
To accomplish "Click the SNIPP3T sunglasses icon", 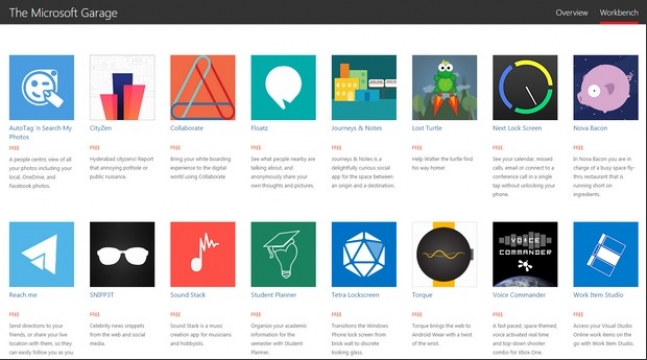I will (x=122, y=254).
